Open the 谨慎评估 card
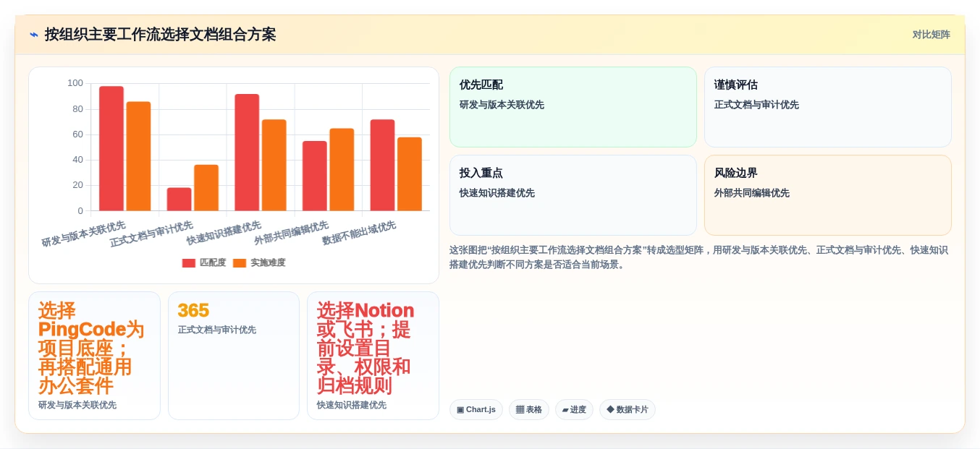This screenshot has width=980, height=449. tap(827, 107)
